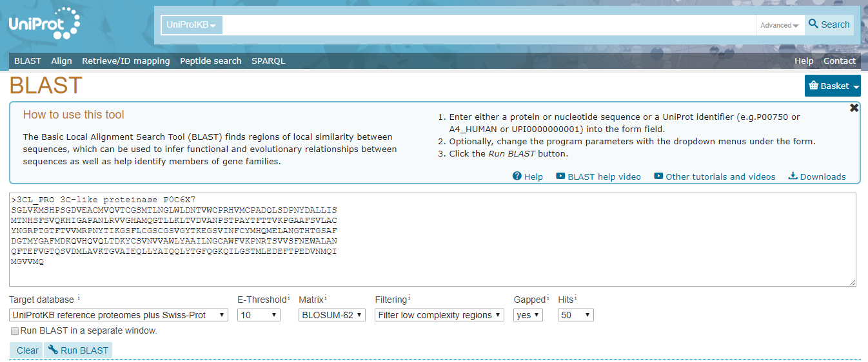868x362 pixels.
Task: Check Run BLAST in a separate window
Action: pos(15,330)
